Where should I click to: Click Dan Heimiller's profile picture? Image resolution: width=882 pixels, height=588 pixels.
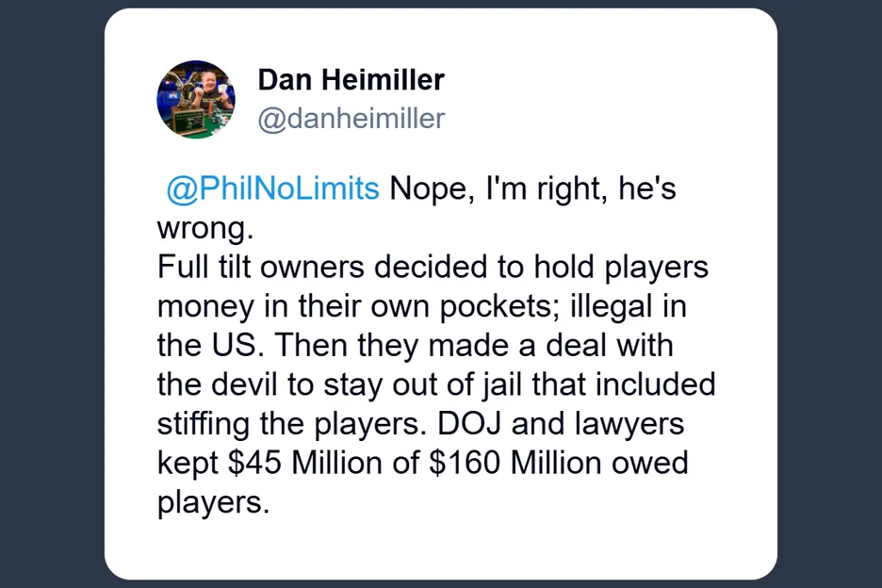click(x=196, y=100)
